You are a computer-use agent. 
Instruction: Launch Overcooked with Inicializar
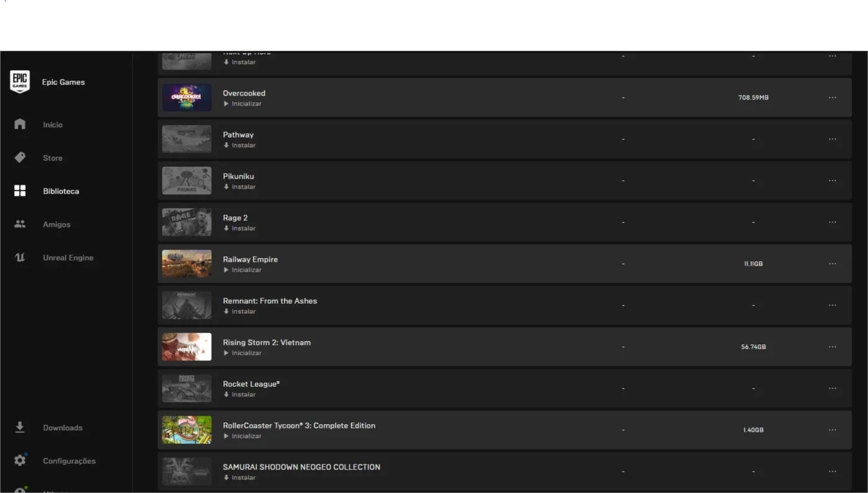tap(242, 104)
